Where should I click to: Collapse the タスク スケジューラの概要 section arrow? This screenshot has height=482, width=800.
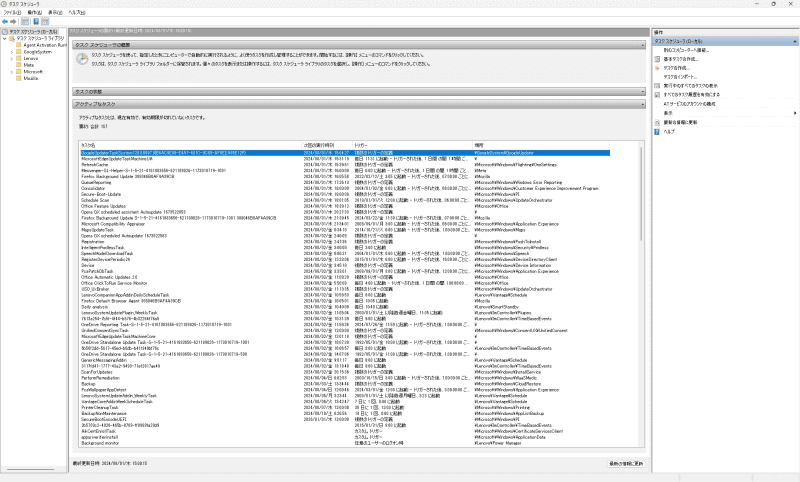click(x=642, y=45)
